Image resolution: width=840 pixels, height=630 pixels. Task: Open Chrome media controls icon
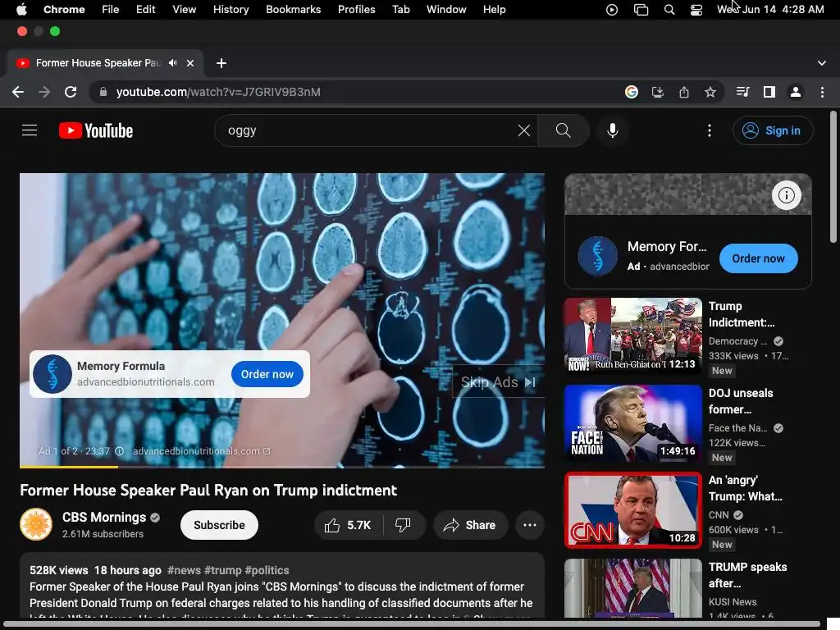(742, 92)
